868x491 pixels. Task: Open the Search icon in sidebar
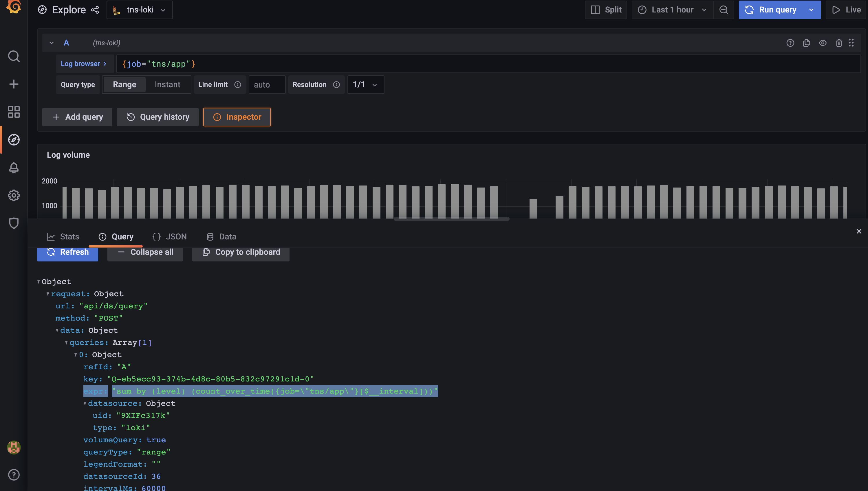14,56
